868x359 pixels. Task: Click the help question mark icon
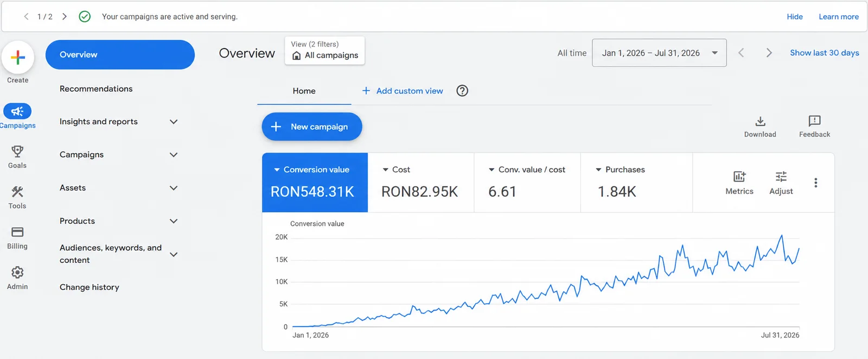462,91
